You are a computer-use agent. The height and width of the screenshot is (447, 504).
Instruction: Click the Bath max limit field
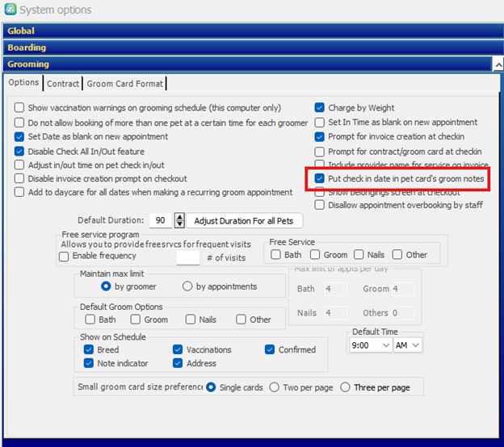pyautogui.click(x=336, y=289)
